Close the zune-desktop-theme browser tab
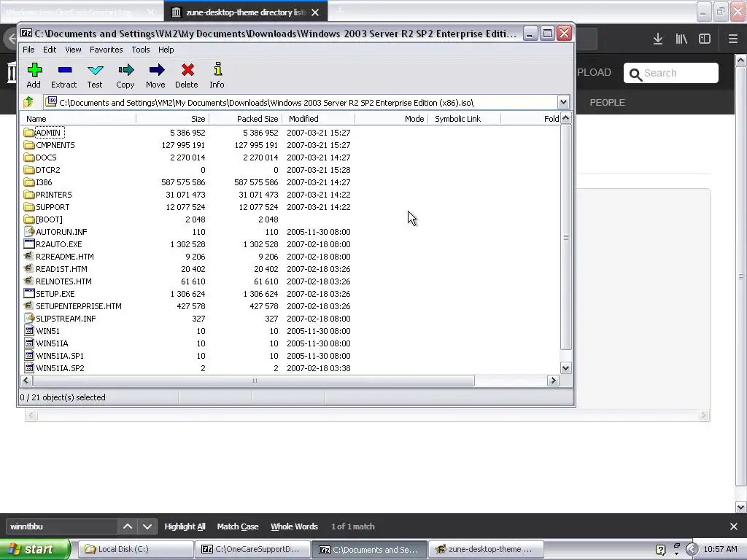 coord(315,12)
